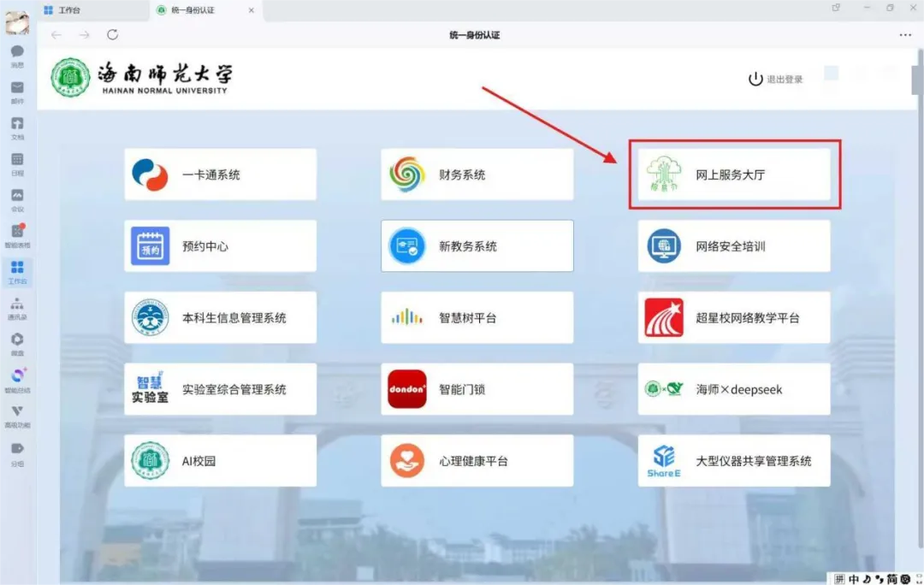Go back with the left arrow
This screenshot has height=585, width=924.
pyautogui.click(x=56, y=35)
